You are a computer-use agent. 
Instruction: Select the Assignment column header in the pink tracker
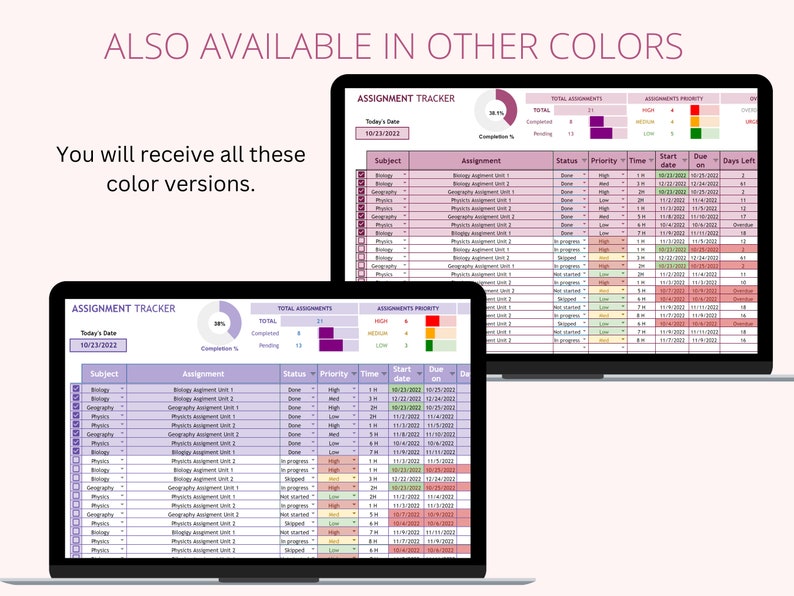click(481, 161)
